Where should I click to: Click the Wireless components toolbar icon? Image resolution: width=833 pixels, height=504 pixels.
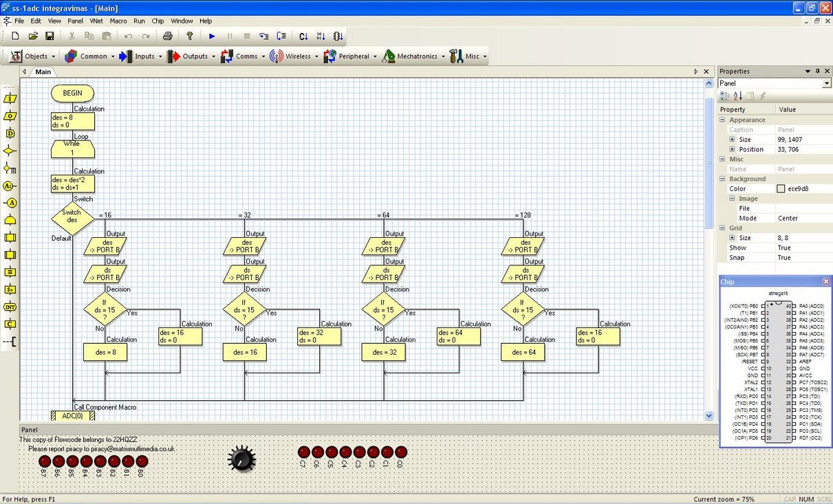[275, 56]
